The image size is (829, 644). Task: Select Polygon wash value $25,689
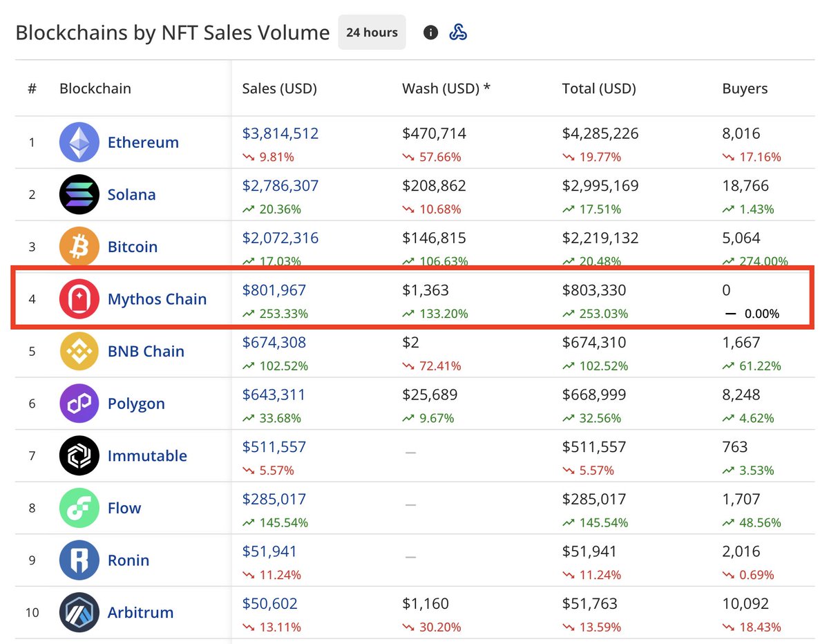[430, 395]
